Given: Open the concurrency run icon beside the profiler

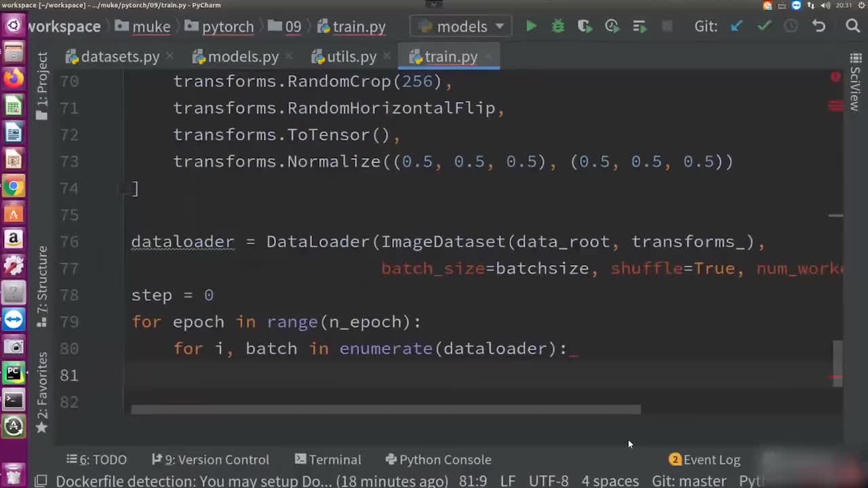Looking at the screenshot, I should [639, 26].
